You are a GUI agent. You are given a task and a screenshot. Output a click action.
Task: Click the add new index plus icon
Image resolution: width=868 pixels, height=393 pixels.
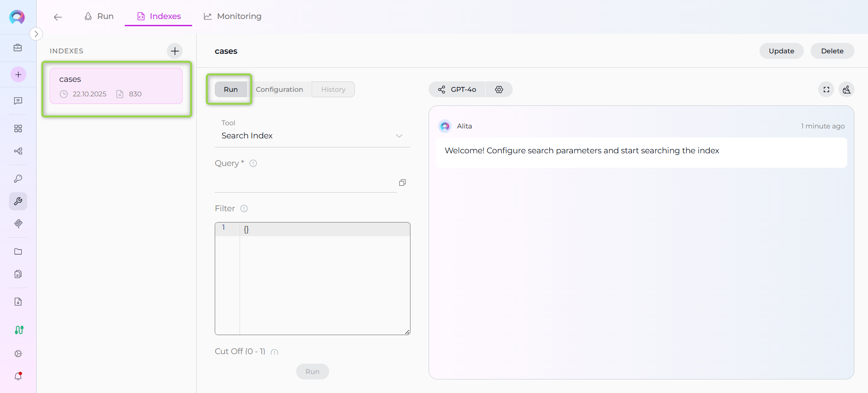[x=175, y=51]
